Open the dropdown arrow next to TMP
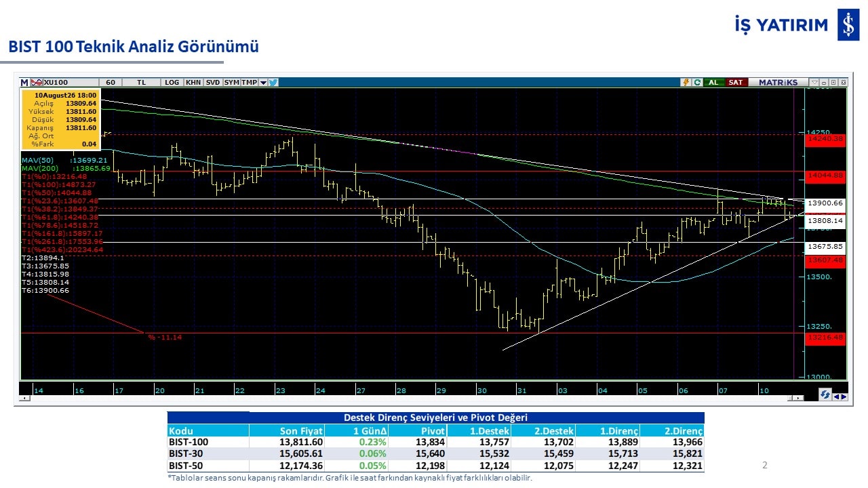Image resolution: width=868 pixels, height=488 pixels. (263, 82)
